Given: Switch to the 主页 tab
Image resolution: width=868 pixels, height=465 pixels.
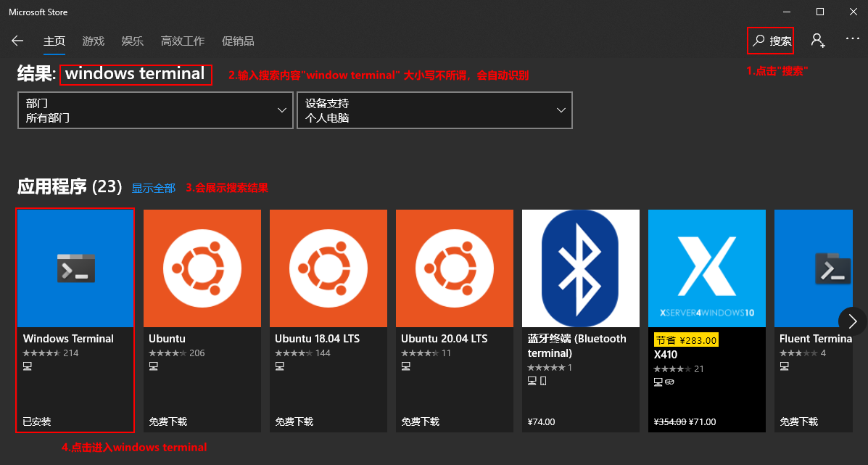Looking at the screenshot, I should click(54, 41).
